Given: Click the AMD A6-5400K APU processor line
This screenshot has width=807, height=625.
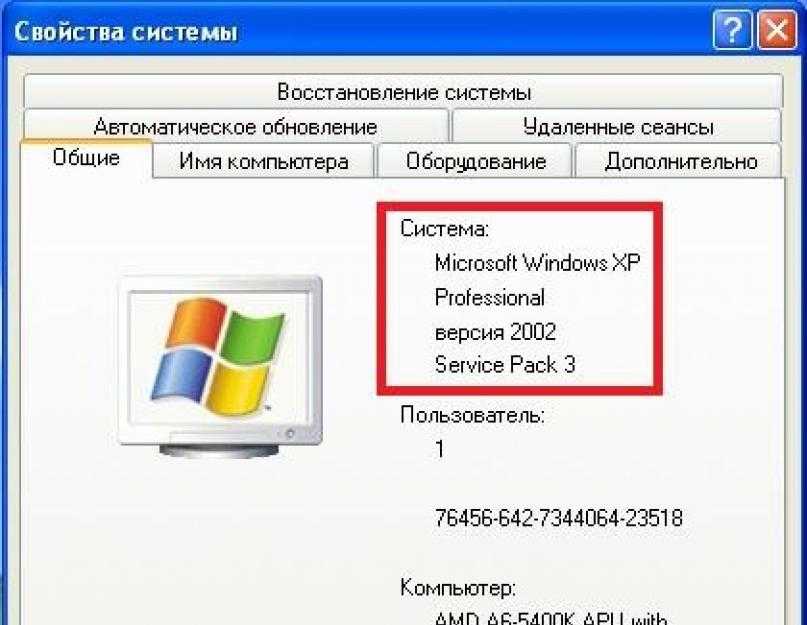Looking at the screenshot, I should [x=551, y=618].
